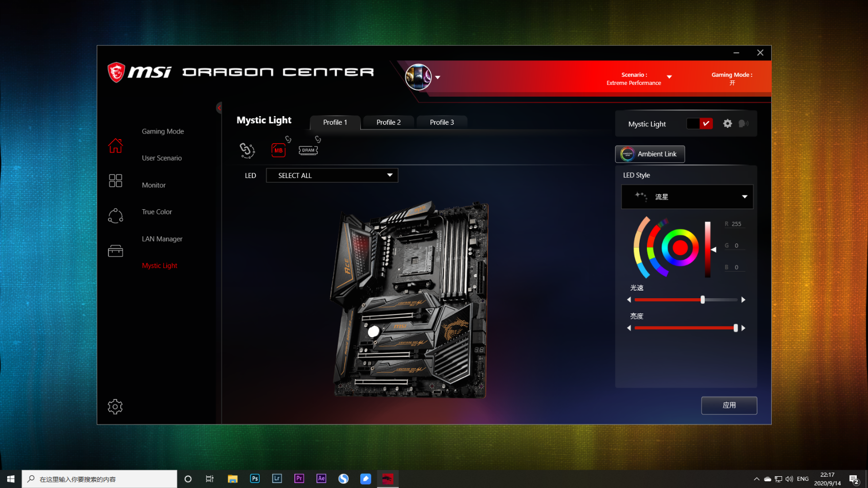Open Dragon Center taskbar icon
The image size is (868, 488).
point(388,479)
